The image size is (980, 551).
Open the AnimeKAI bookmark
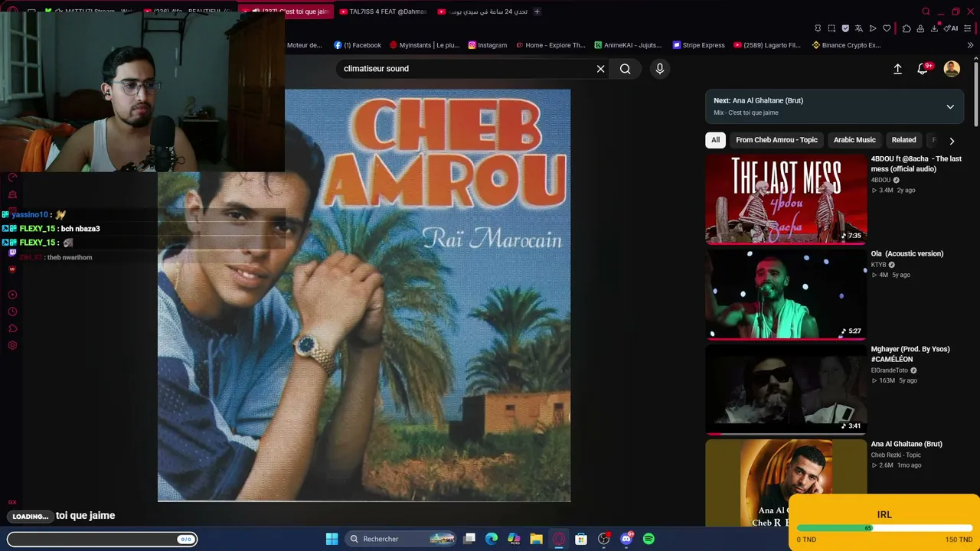coord(628,45)
